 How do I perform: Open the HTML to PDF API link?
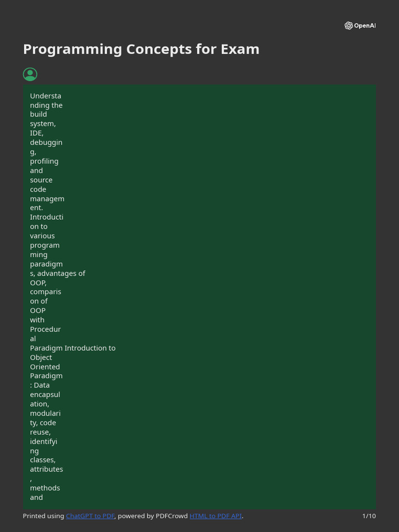216,516
